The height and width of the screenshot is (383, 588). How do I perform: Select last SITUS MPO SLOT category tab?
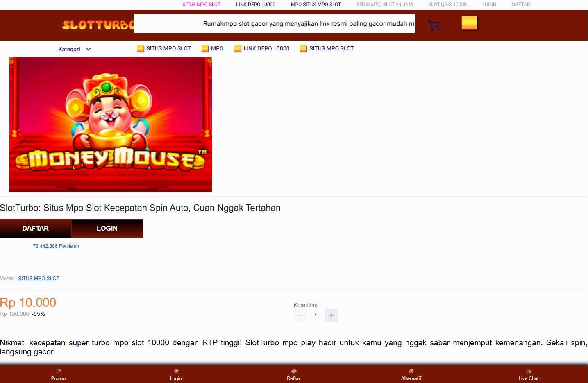pyautogui.click(x=327, y=48)
